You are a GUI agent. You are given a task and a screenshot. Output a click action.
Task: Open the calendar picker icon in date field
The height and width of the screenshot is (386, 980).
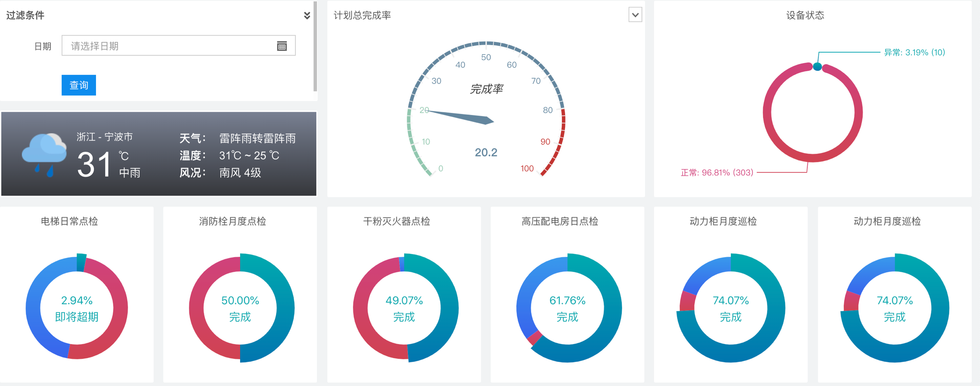282,46
